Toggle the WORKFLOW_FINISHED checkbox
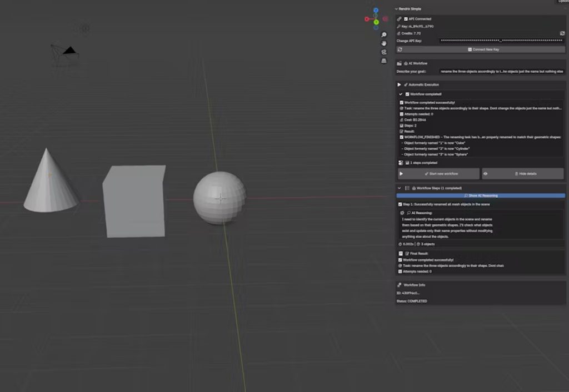Screen dimensions: 569x392 tap(402, 137)
